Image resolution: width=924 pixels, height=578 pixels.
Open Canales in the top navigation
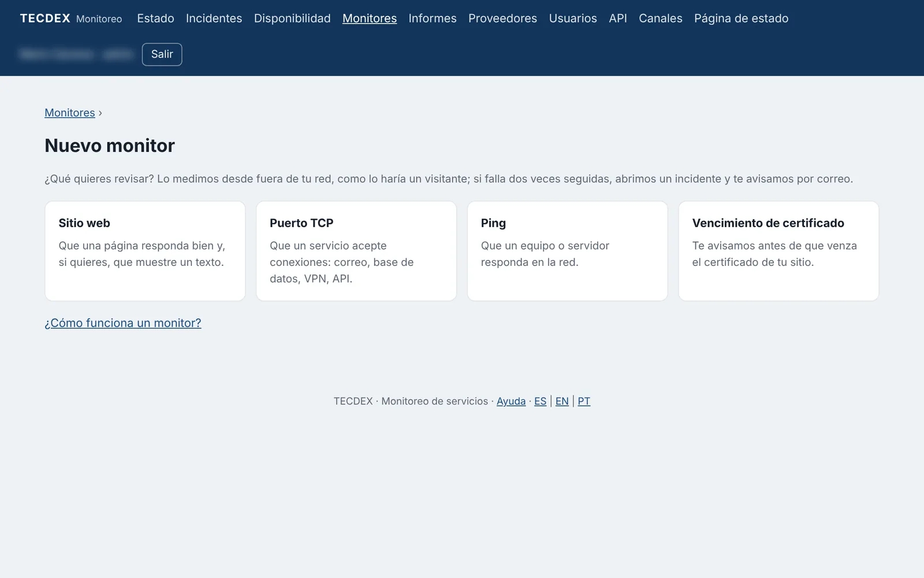click(661, 18)
